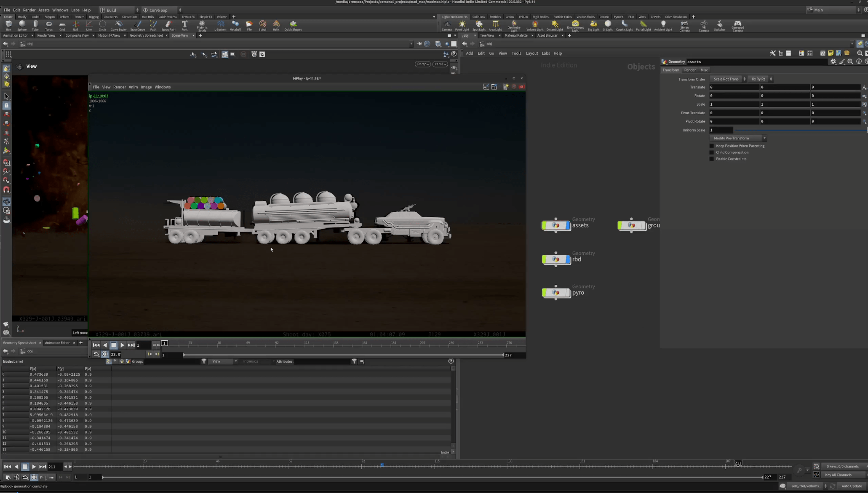Add a Spot Light
The image size is (868, 493).
click(x=479, y=26)
